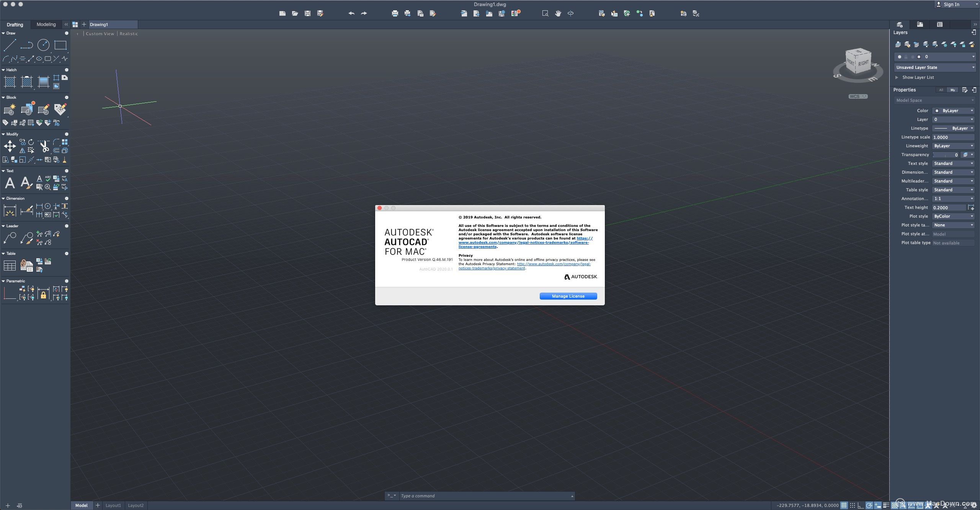980x510 pixels.
Task: Switch to the Modeling workspace tab
Action: [x=46, y=24]
